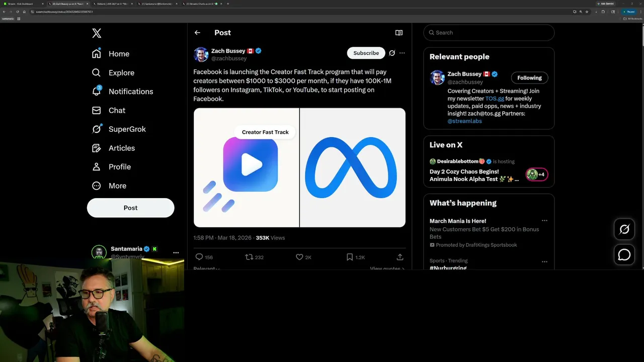644x362 pixels.
Task: Open the browser side panel icon
Action: click(x=613, y=12)
